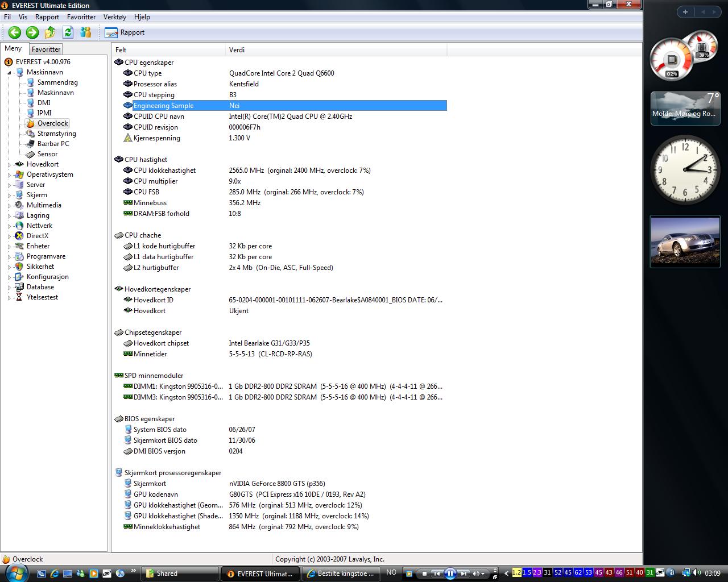Expand the Nettverk tree branch
Screen dimensions: 728x582
coord(10,226)
